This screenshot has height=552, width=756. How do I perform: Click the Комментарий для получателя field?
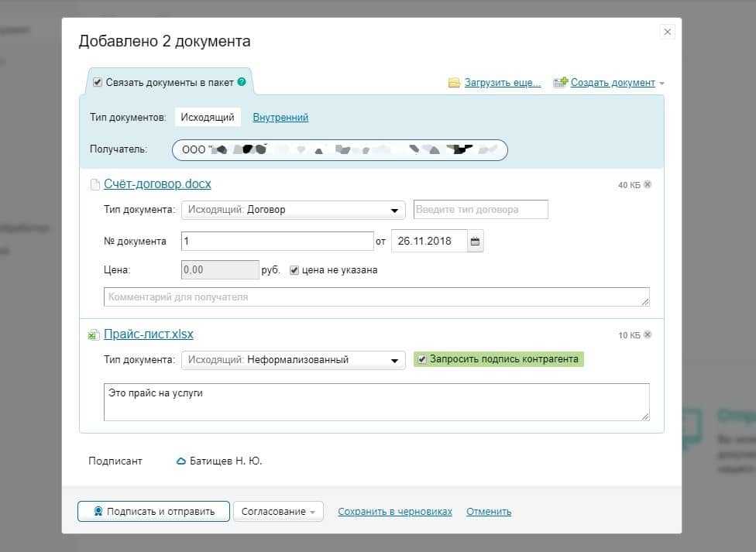(x=376, y=297)
